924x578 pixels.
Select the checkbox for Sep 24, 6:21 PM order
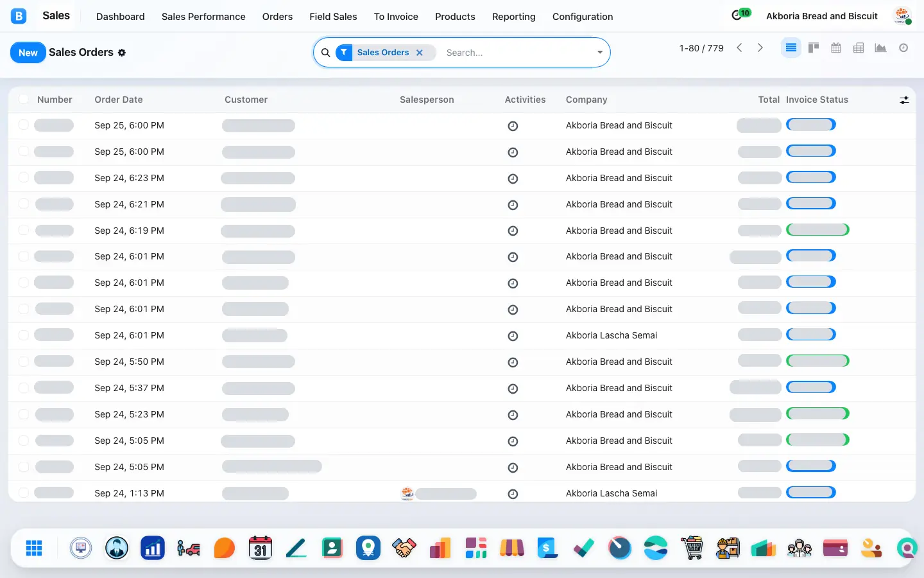24,204
